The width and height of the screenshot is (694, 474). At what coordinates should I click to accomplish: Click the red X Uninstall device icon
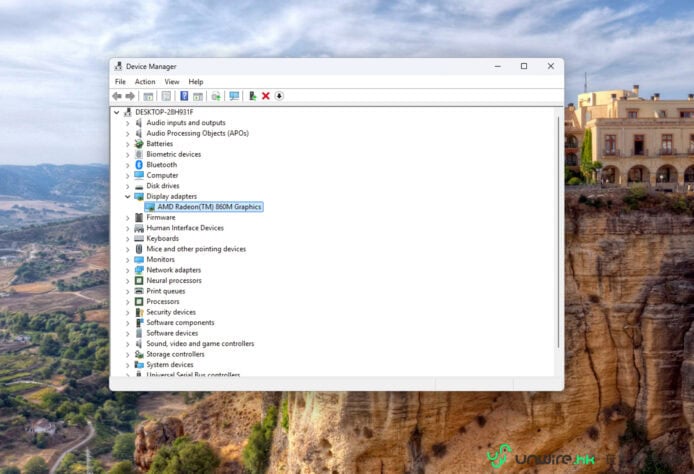click(266, 96)
